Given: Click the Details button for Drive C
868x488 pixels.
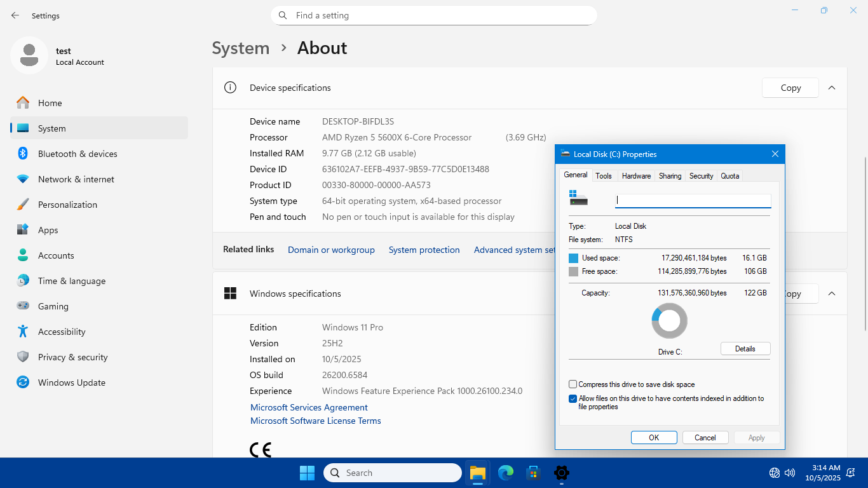Looking at the screenshot, I should point(745,349).
